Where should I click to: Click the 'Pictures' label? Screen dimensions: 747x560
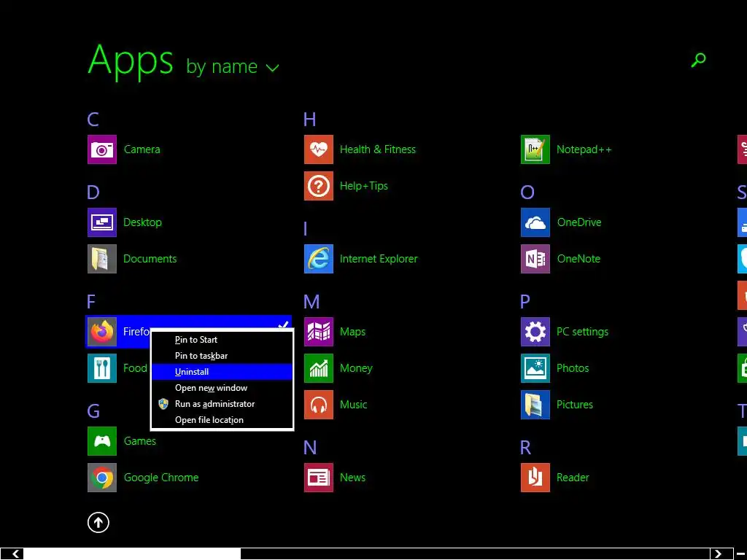pyautogui.click(x=575, y=405)
